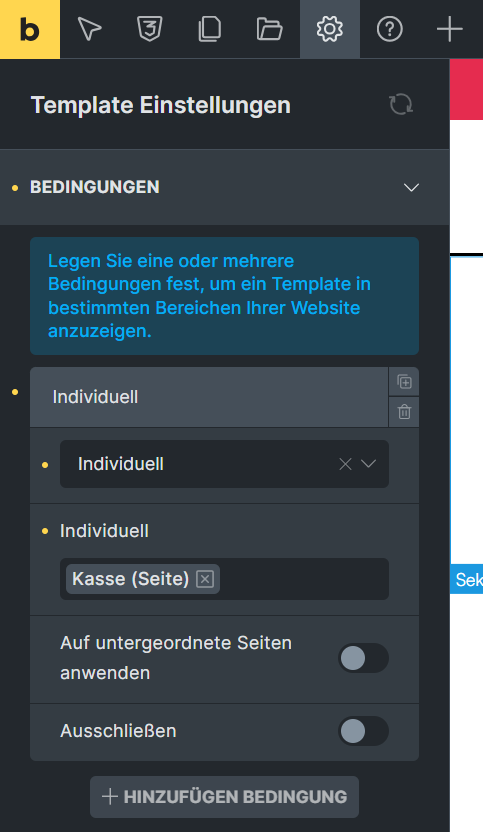Enable the Ausschließen toggle
This screenshot has height=832, width=483.
click(364, 731)
